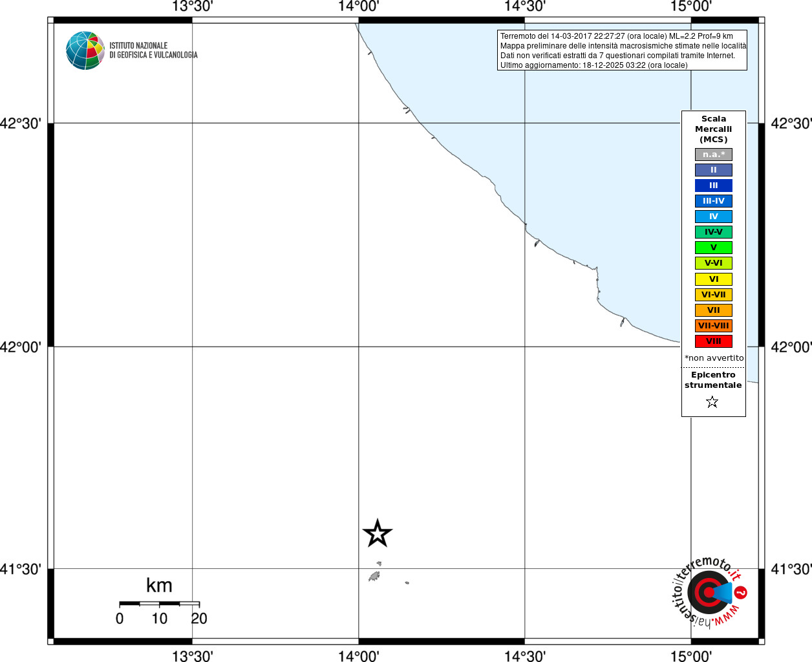Select the red VIII legend swatch
812x662 pixels.
[x=714, y=341]
